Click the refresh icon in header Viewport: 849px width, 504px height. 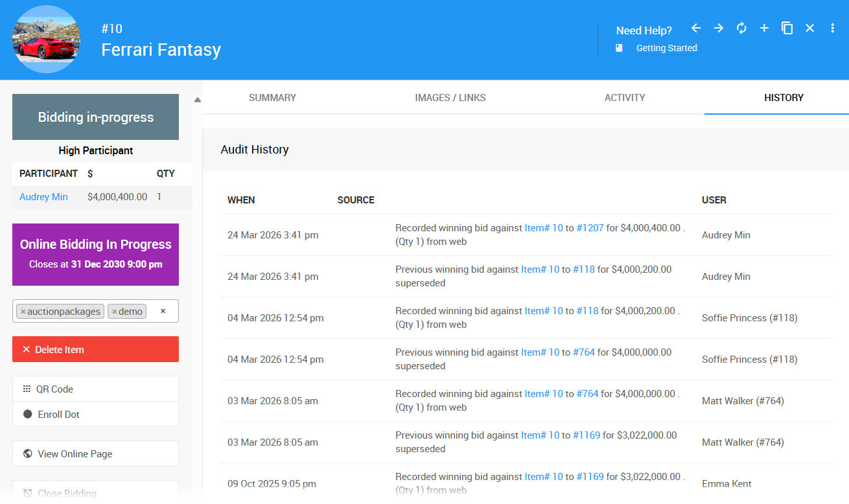pyautogui.click(x=741, y=29)
